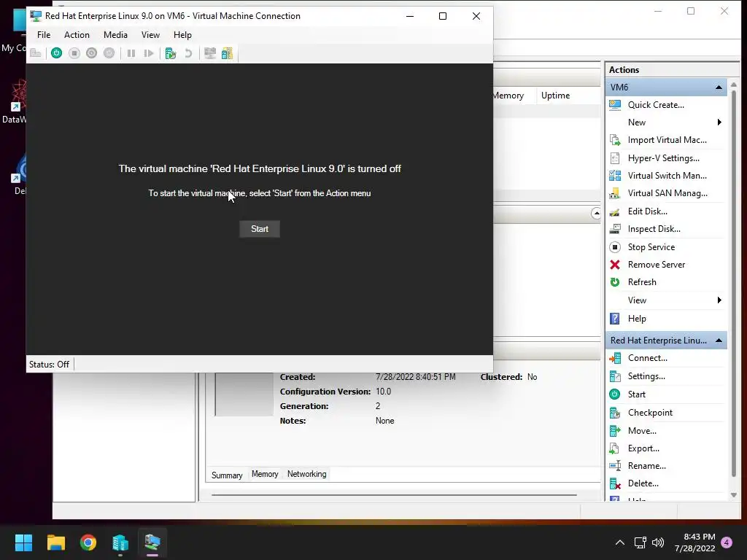This screenshot has height=560, width=747.
Task: Collapse the VM6 actions section
Action: 719,87
